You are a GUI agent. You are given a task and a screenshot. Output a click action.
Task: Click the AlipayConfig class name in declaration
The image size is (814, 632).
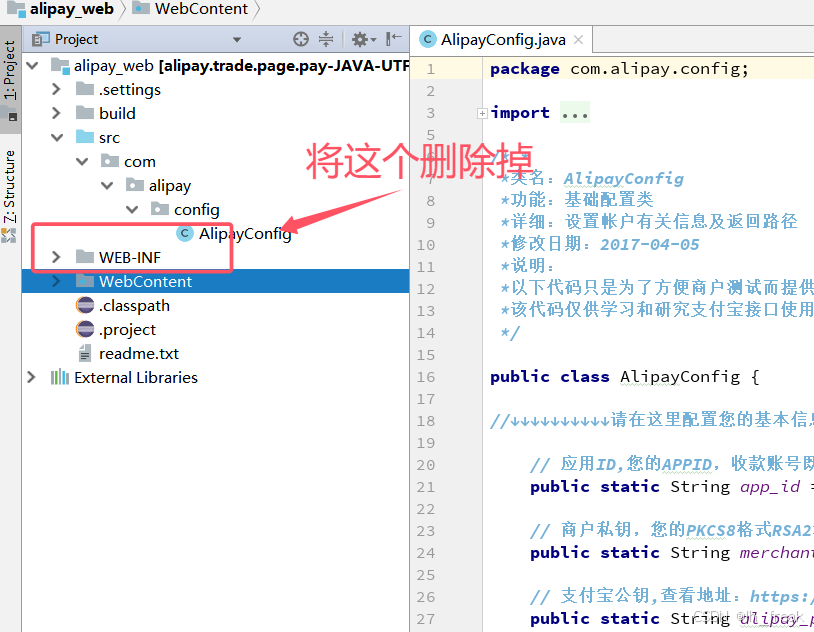[680, 376]
